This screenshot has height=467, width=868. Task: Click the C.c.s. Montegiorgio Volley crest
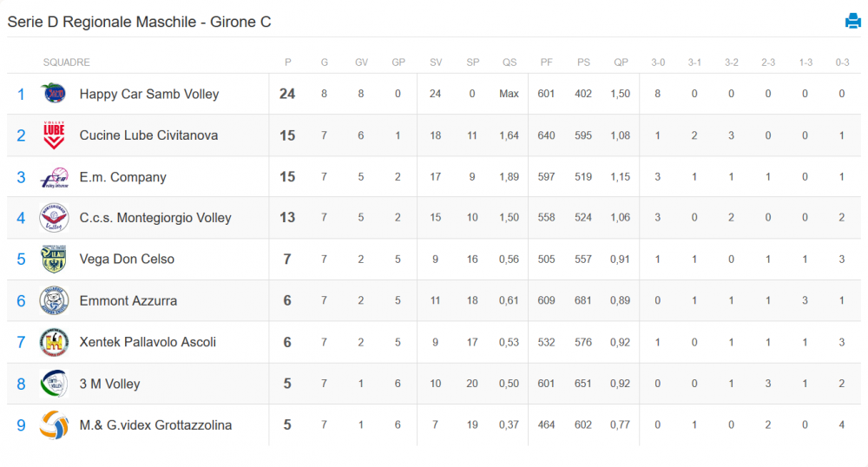(x=54, y=218)
